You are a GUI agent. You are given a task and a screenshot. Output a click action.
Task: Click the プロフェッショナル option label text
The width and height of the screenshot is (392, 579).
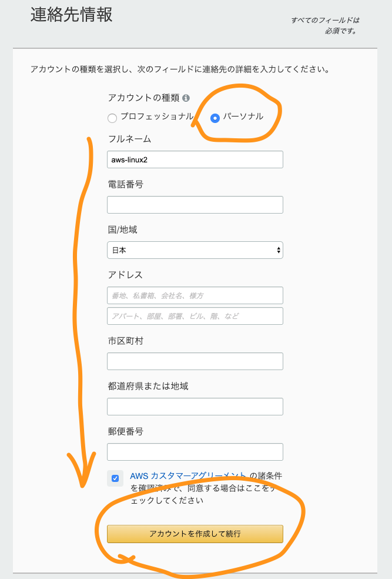(157, 117)
